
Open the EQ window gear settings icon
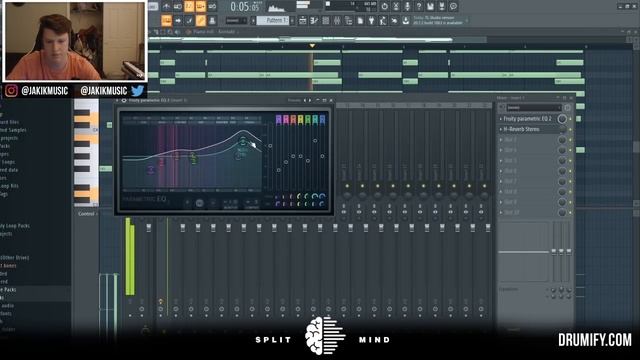pos(124,100)
